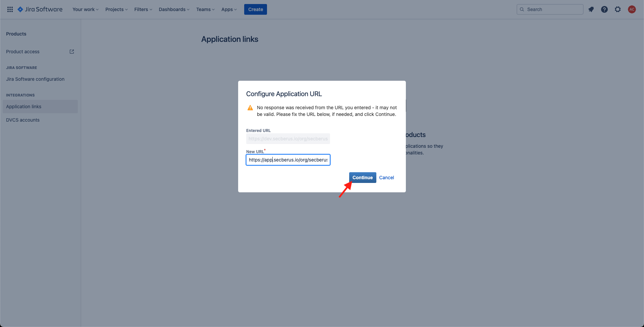The width and height of the screenshot is (644, 327).
Task: Open the help question mark icon
Action: tap(604, 9)
